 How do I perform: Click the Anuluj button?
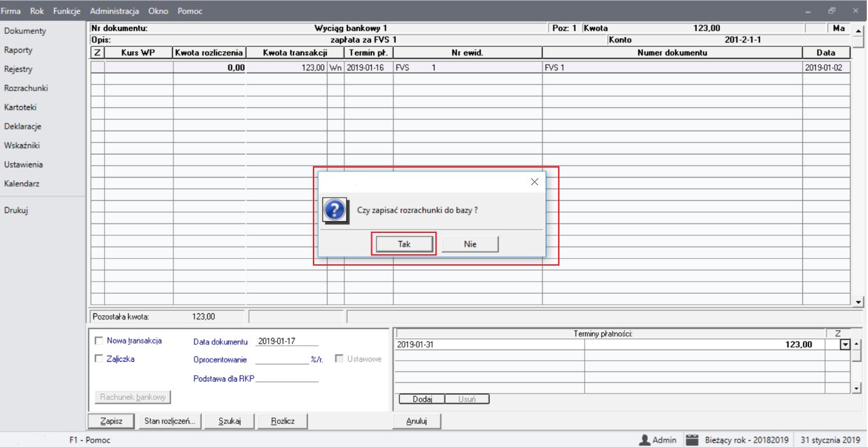[x=416, y=421]
